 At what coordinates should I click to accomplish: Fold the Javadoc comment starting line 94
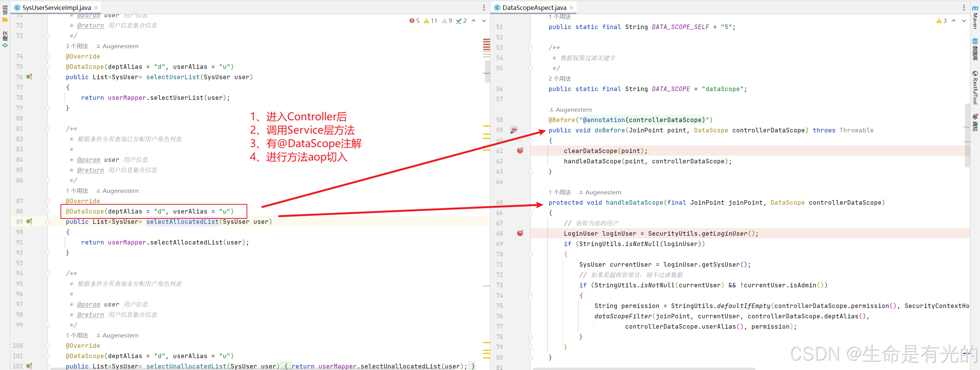[x=48, y=273]
